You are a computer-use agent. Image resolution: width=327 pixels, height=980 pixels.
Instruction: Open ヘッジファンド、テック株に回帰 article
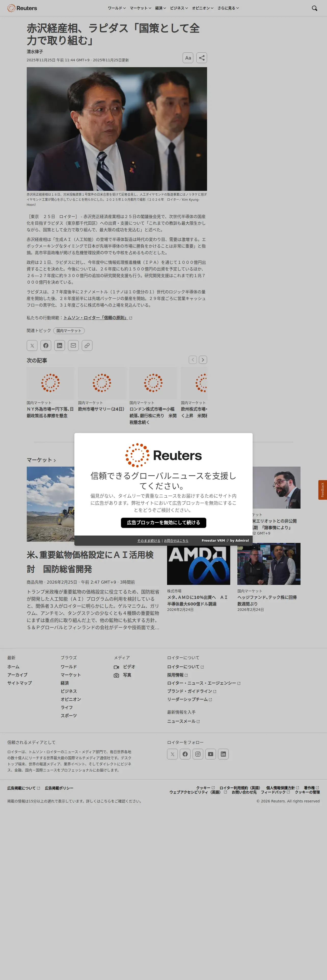click(x=267, y=600)
